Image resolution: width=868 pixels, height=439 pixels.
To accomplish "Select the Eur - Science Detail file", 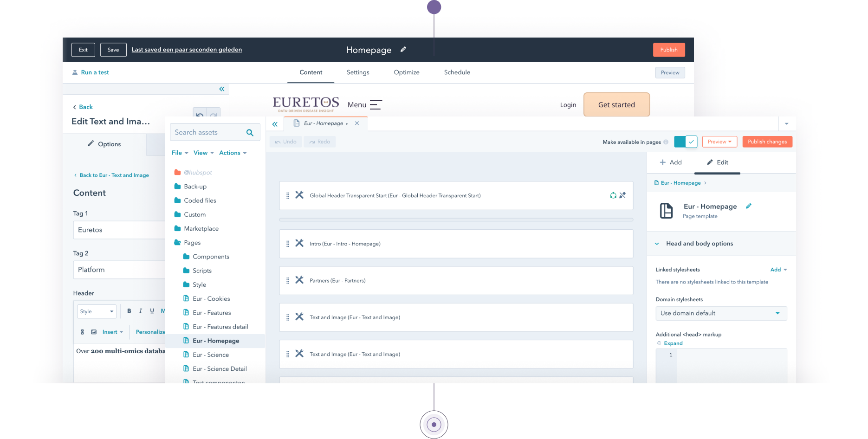I will 215,368.
